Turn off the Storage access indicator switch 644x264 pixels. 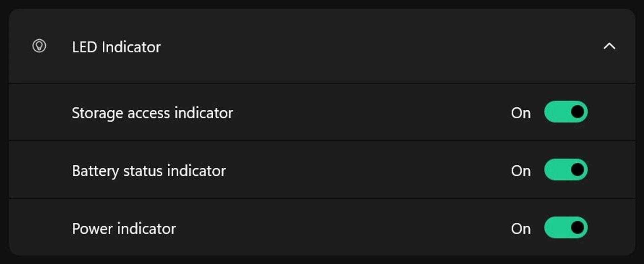pyautogui.click(x=566, y=112)
